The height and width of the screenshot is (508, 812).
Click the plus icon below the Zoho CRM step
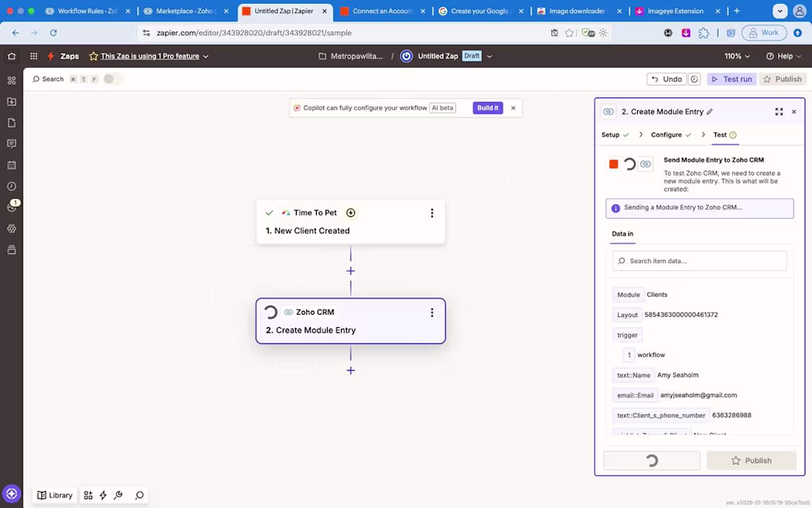coord(351,370)
